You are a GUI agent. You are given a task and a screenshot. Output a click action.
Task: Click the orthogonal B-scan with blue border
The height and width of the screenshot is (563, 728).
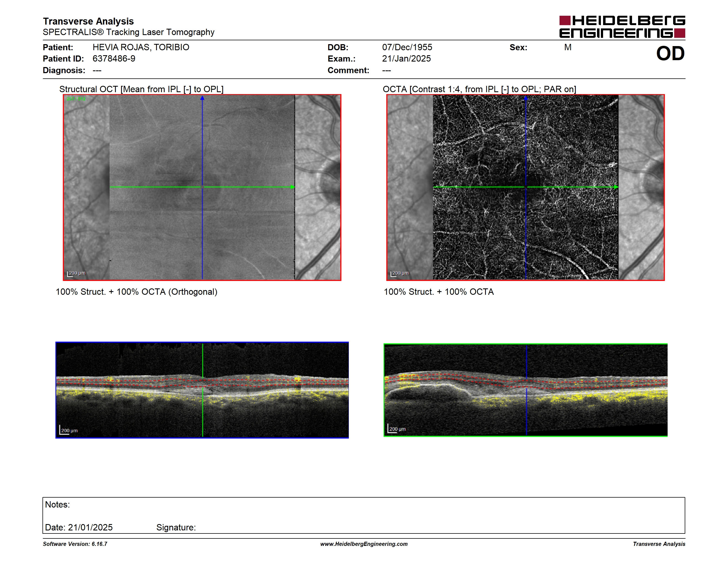(202, 390)
